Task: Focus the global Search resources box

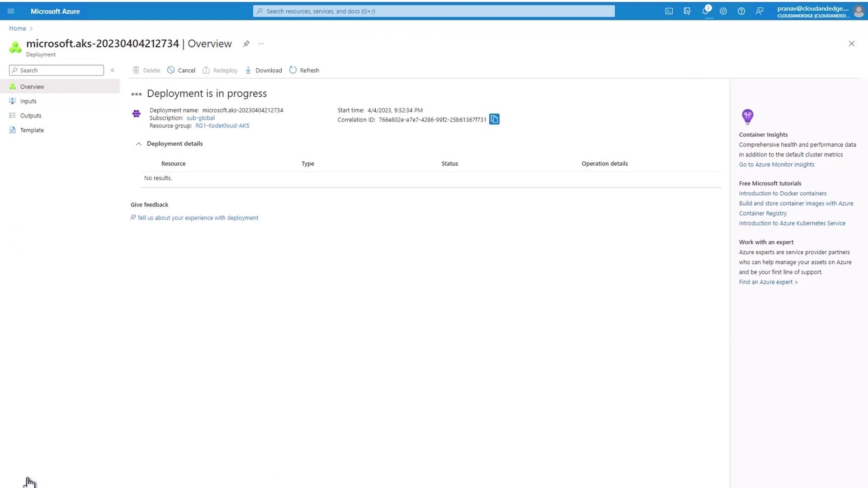Action: (x=434, y=11)
